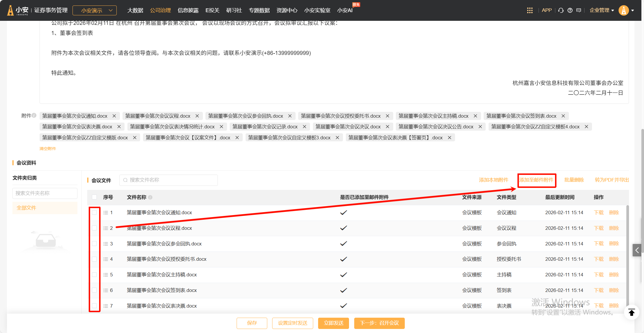Click the help question mark icon
This screenshot has height=333, width=644.
coord(570,10)
